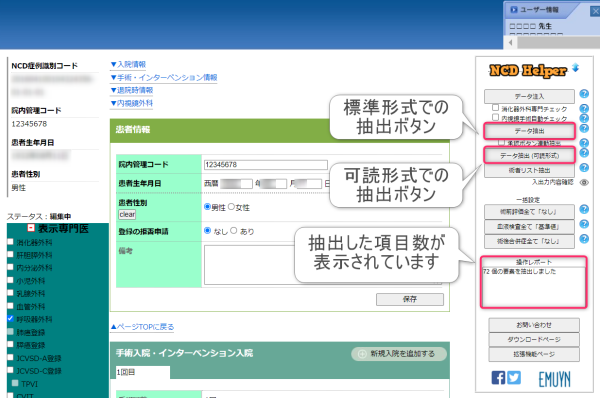Enable 消化器外科専門チェック checkbox
This screenshot has height=398, width=600.
click(x=496, y=108)
